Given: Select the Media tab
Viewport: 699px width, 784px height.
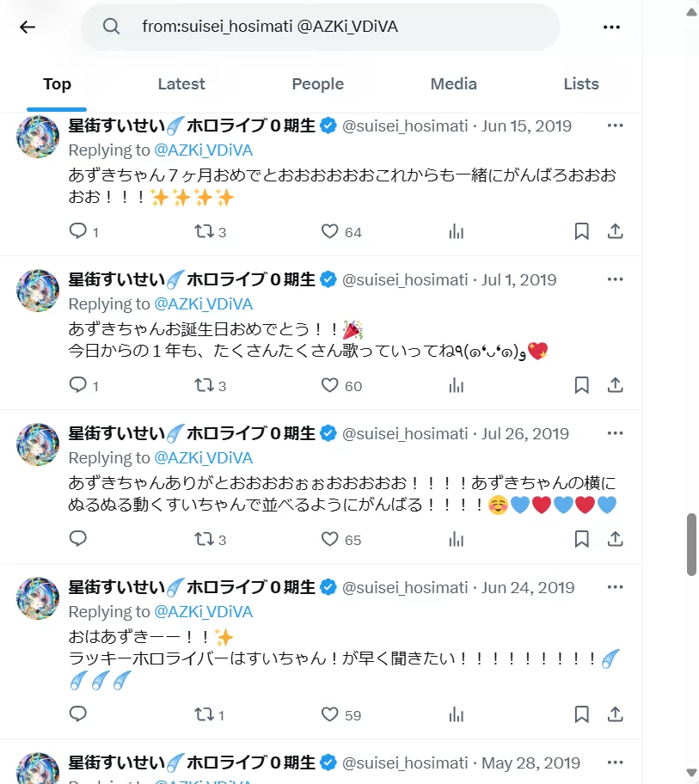Looking at the screenshot, I should [x=453, y=83].
